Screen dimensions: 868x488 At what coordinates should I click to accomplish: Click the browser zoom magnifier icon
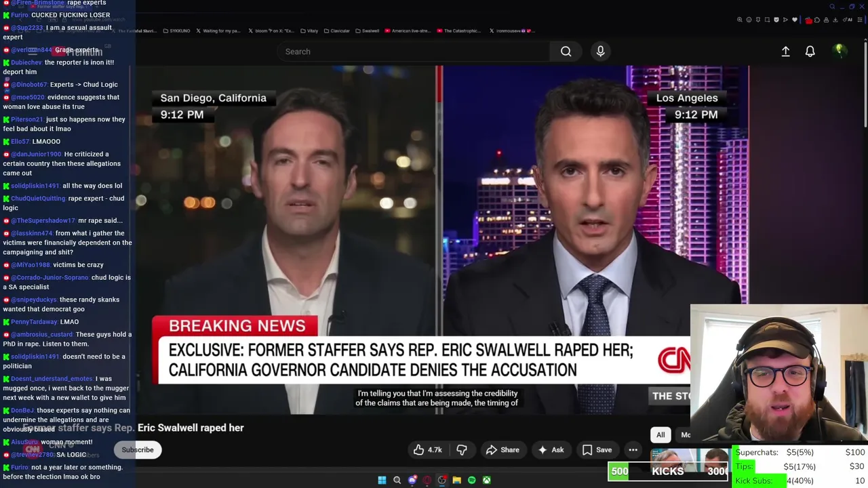click(740, 20)
